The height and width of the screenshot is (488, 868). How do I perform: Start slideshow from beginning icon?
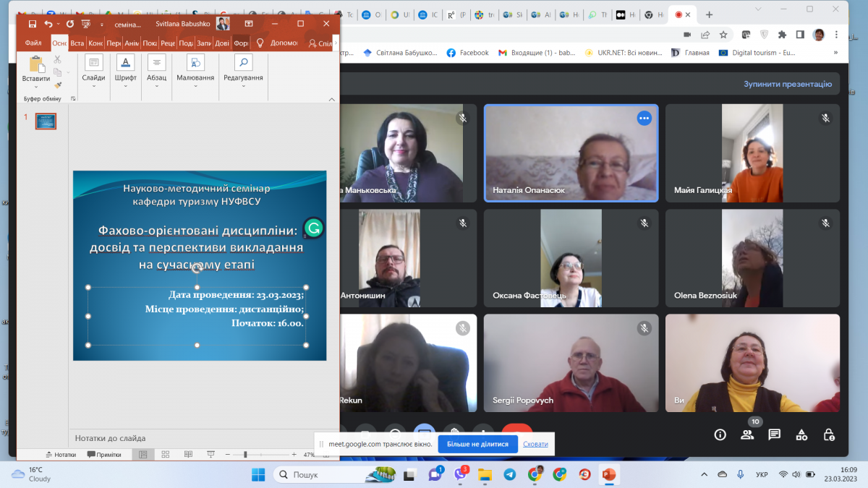(x=86, y=24)
